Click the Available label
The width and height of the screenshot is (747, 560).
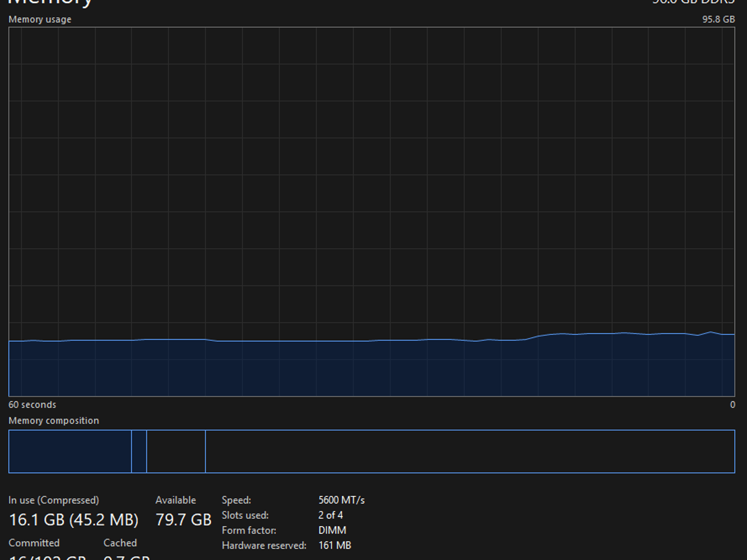[176, 500]
